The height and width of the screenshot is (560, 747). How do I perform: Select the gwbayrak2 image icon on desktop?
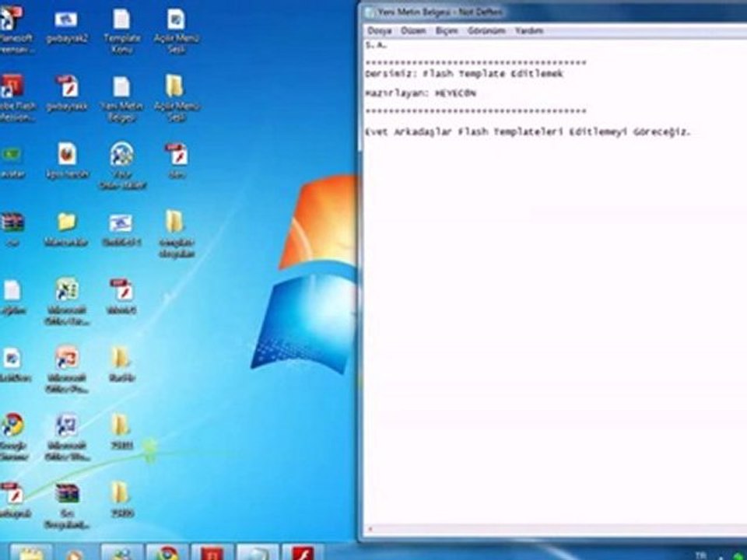click(x=67, y=27)
